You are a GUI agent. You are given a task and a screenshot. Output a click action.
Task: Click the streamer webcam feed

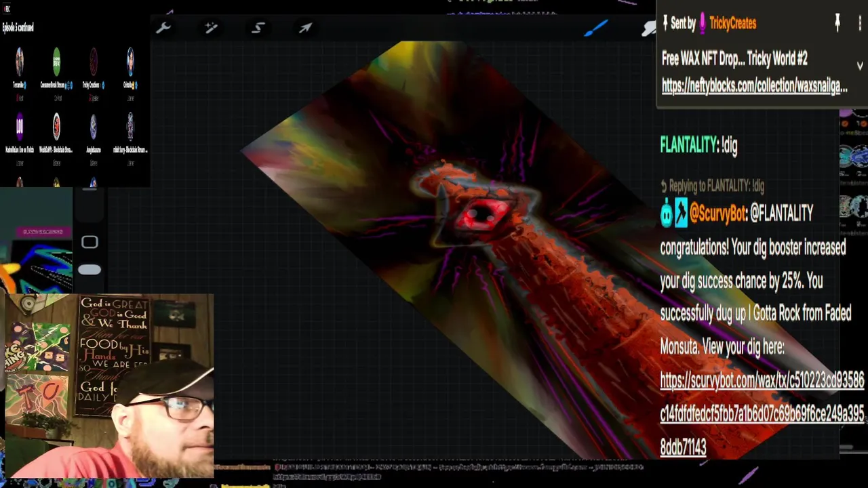108,386
